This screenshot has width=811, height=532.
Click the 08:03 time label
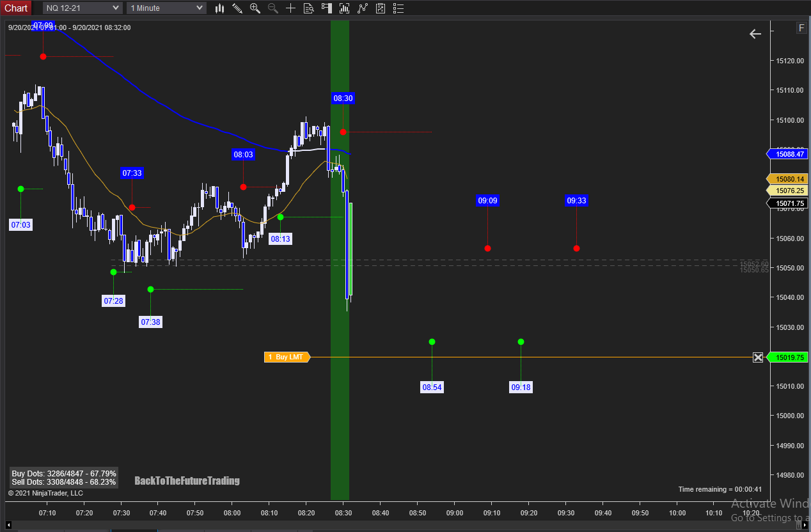(243, 154)
